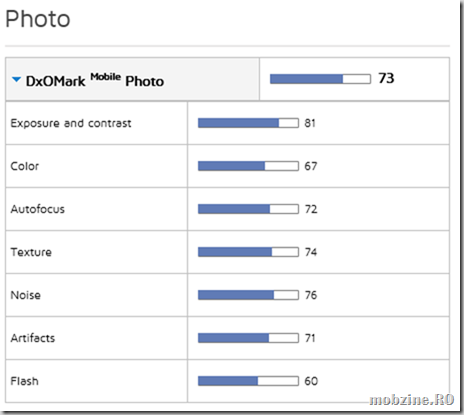
Task: Select the Color row label
Action: [25, 166]
